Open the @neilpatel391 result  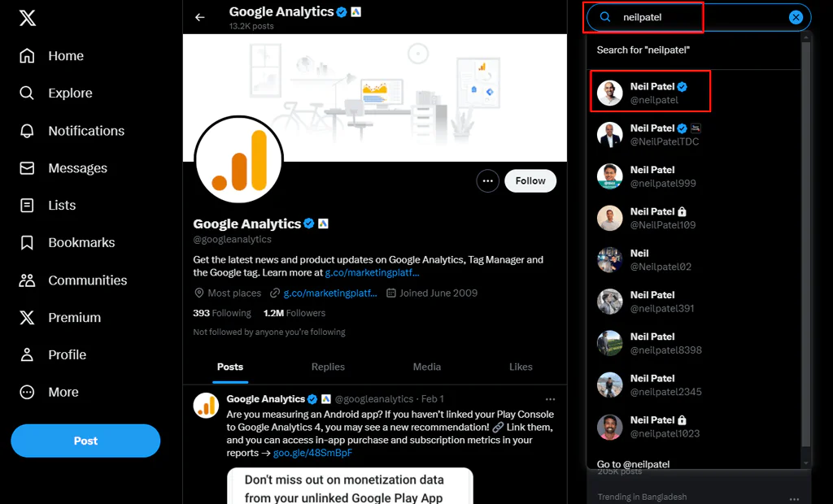[x=694, y=301]
